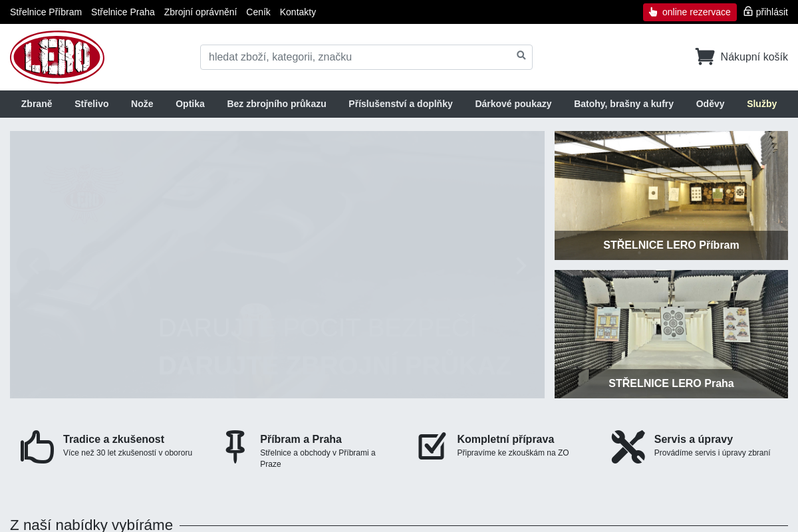Click the LERO logo
The width and height of the screenshot is (798, 532).
coord(57,57)
